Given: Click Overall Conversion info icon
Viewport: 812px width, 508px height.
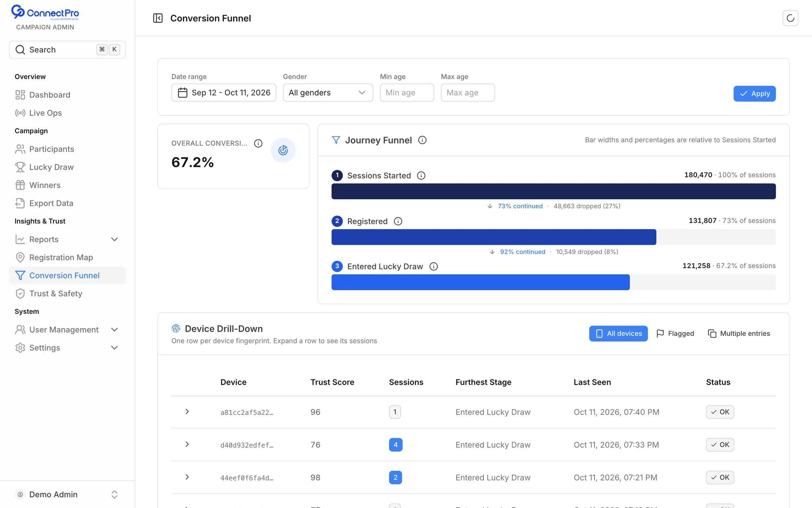Looking at the screenshot, I should [258, 143].
